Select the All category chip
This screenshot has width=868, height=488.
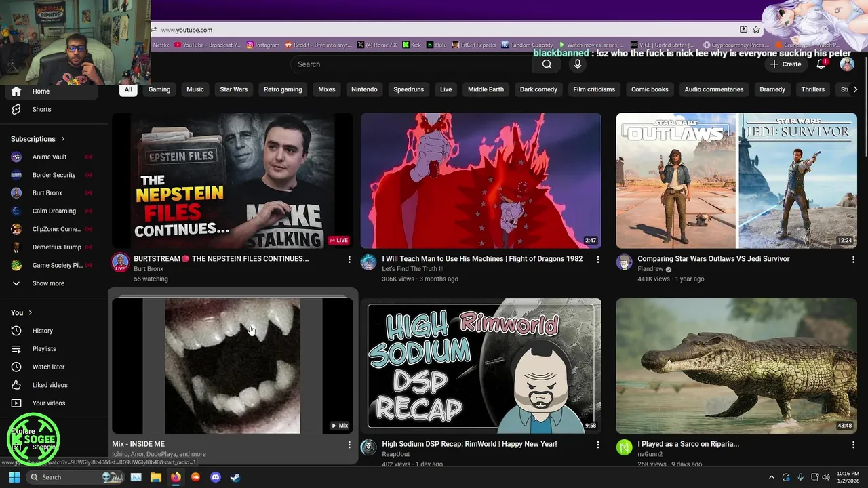click(128, 89)
